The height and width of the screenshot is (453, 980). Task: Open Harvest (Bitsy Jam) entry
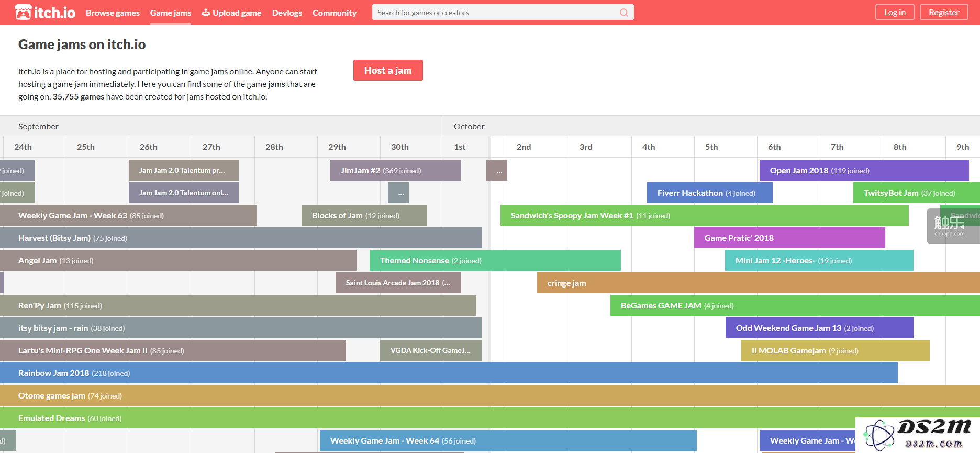pyautogui.click(x=241, y=238)
